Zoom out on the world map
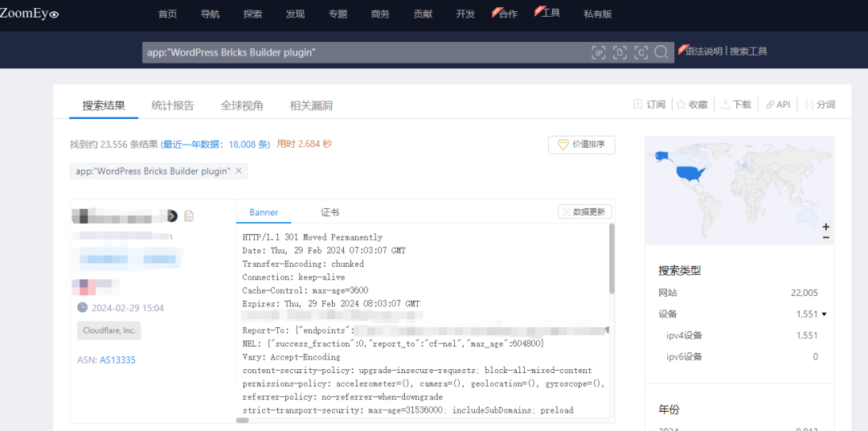The height and width of the screenshot is (431, 868). click(826, 237)
